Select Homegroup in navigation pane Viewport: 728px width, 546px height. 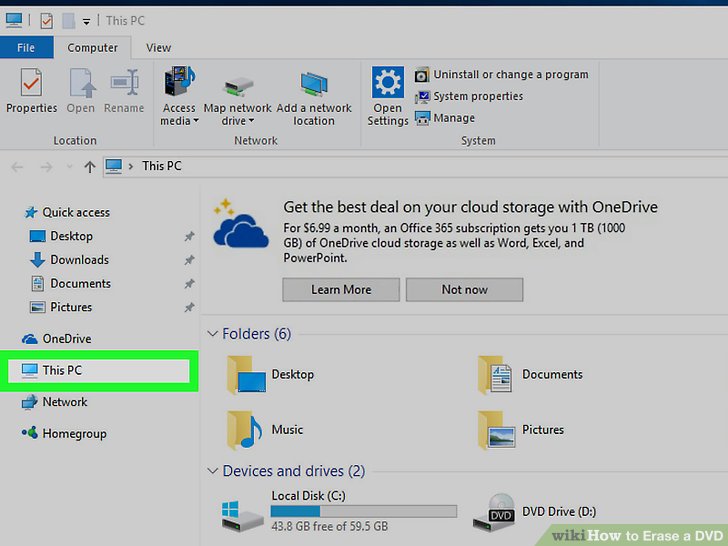(64, 433)
